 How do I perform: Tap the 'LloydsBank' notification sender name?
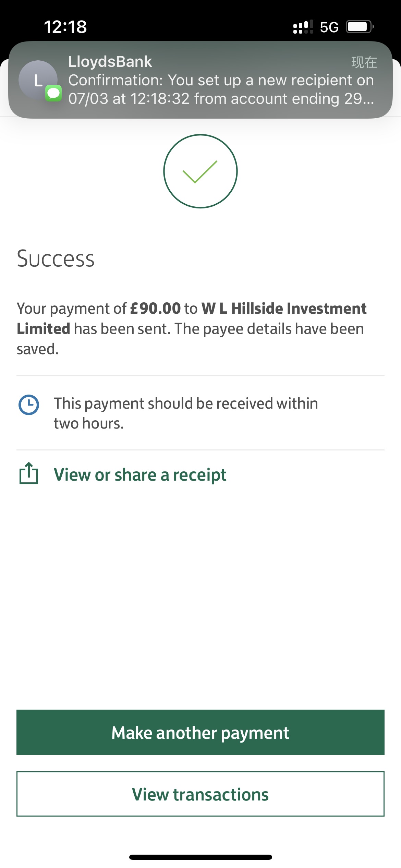[110, 62]
